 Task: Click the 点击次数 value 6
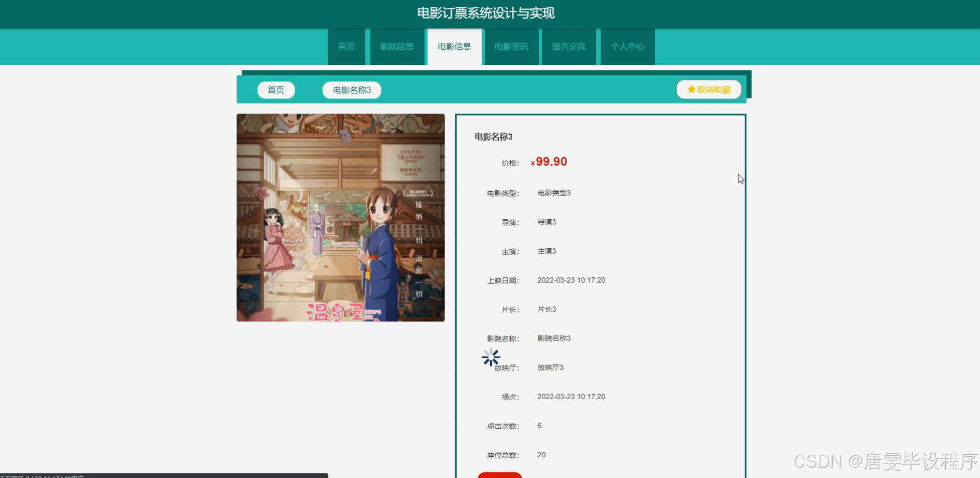point(539,426)
